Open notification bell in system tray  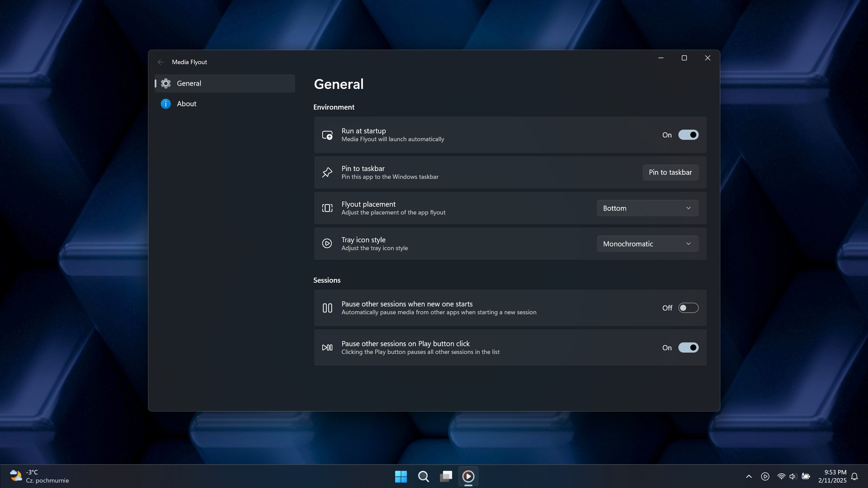coord(854,476)
